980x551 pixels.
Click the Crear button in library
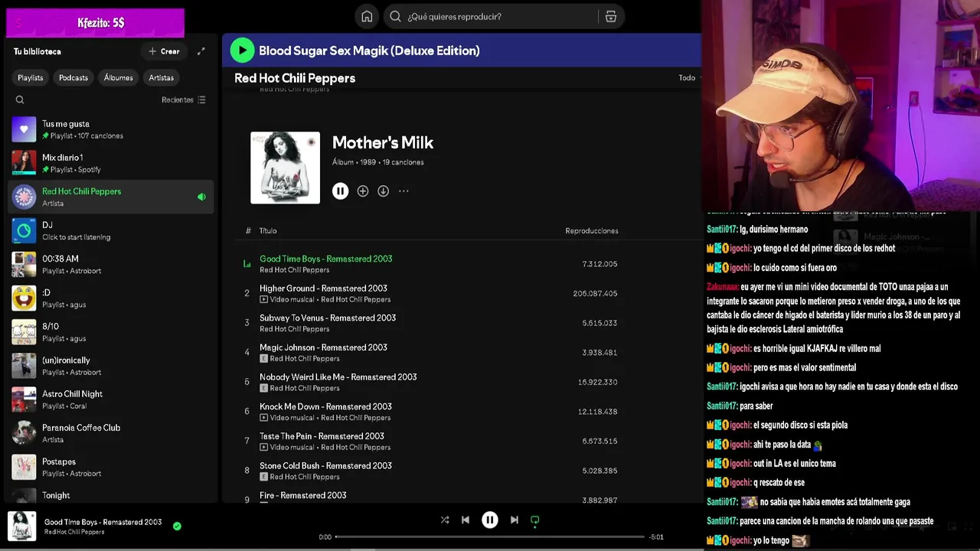point(164,51)
